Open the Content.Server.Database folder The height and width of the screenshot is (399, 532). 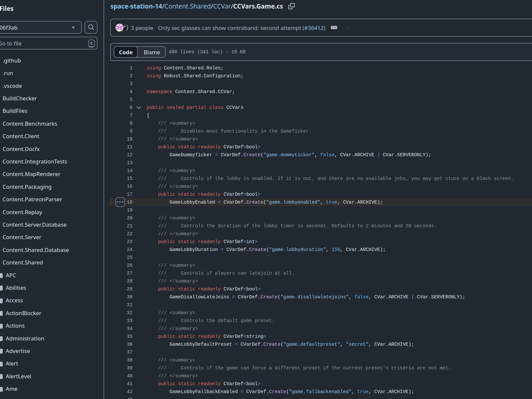[x=35, y=225]
